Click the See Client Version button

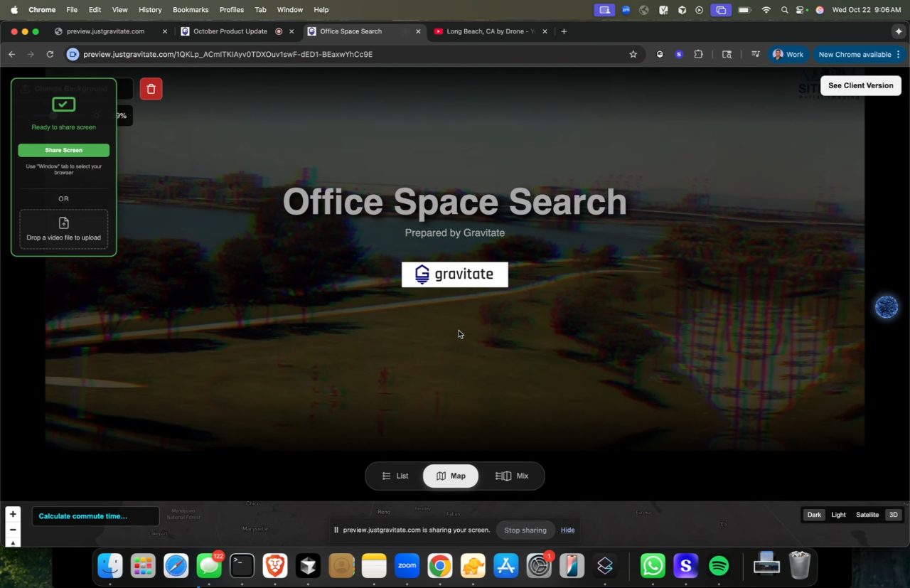pos(860,85)
